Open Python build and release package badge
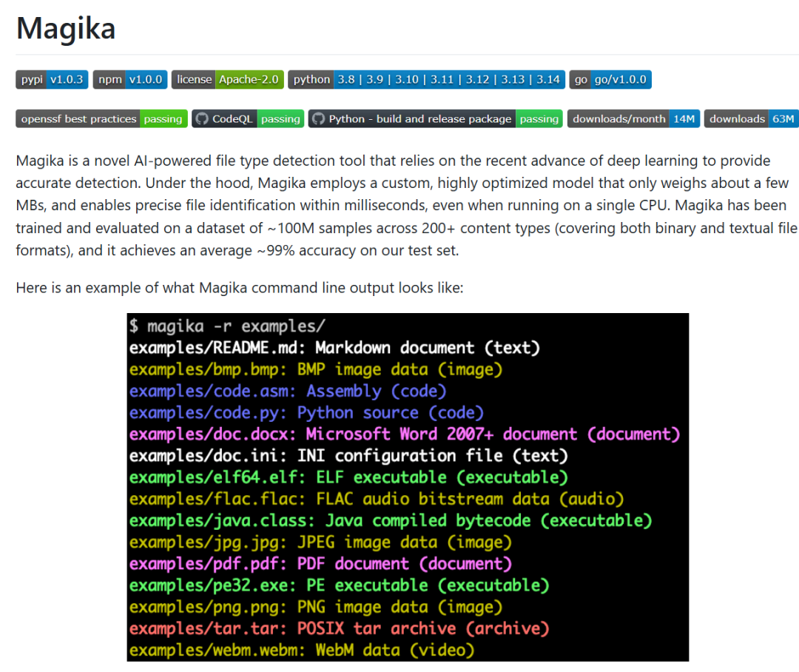Viewport: 799px width, 672px height. click(x=435, y=119)
